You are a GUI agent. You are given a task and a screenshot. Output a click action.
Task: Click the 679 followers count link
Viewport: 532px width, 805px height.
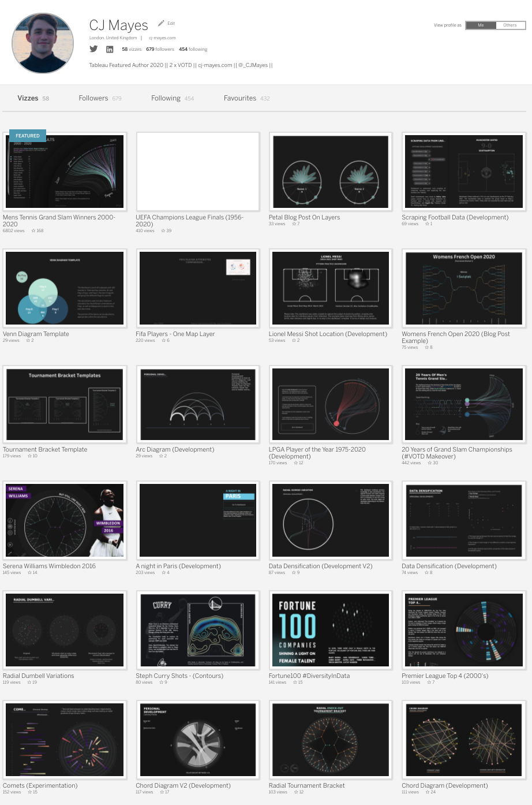click(x=160, y=50)
